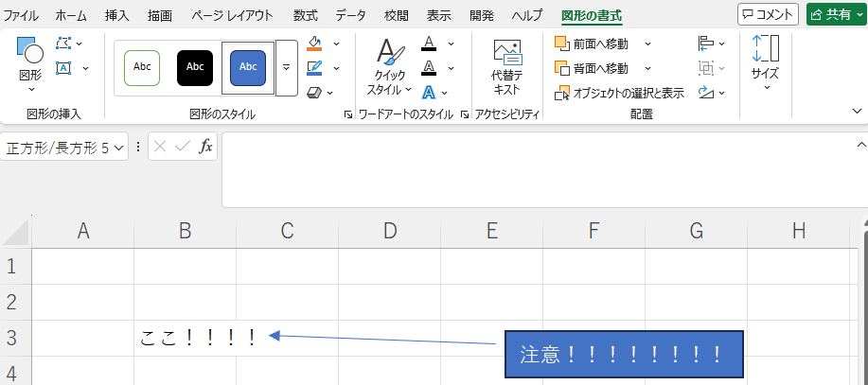
Task: Click the formula bar cancel X
Action: point(160,147)
